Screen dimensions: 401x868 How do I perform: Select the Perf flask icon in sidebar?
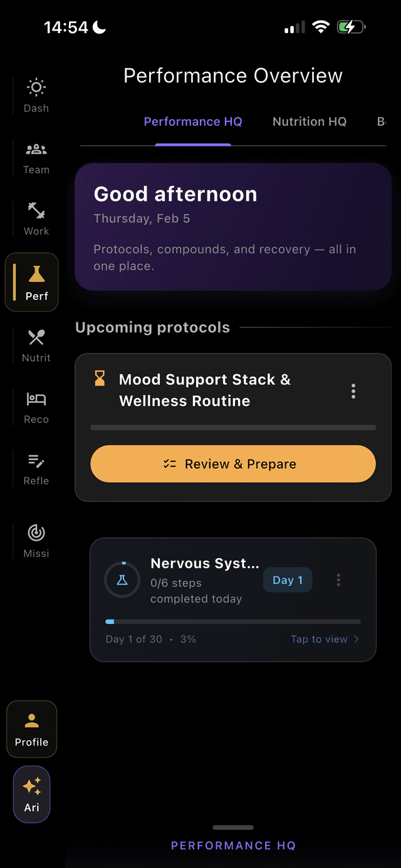tap(36, 274)
